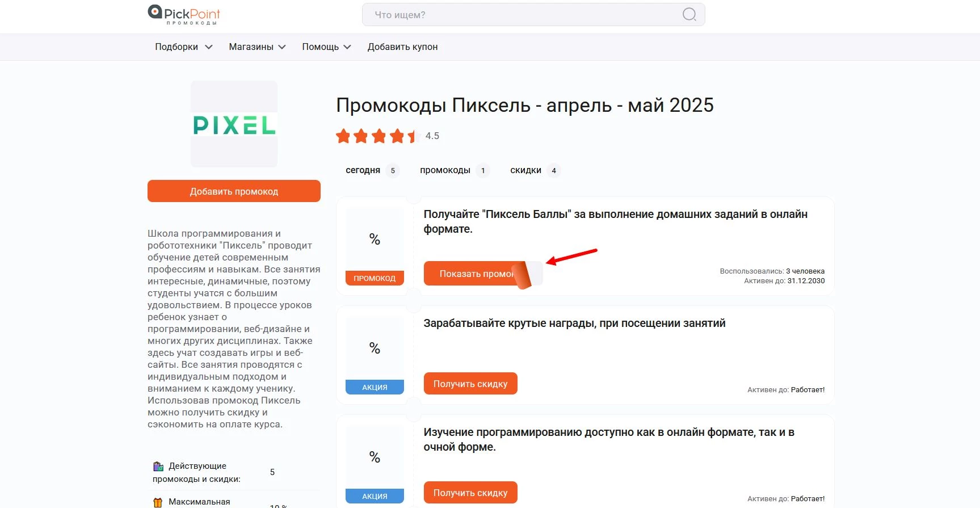Click the Промокоды Пиксель page heading
The image size is (980, 508).
525,106
